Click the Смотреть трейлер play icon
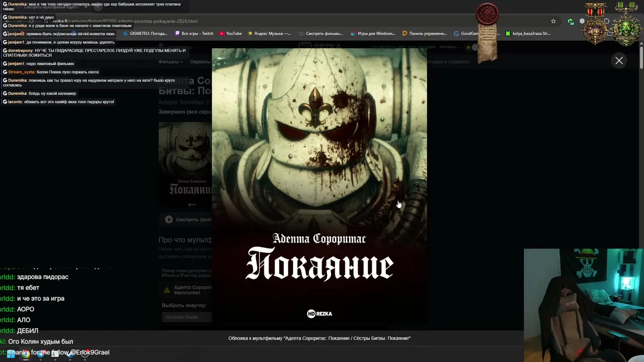Viewport: 644px width, 362px height. (x=169, y=219)
